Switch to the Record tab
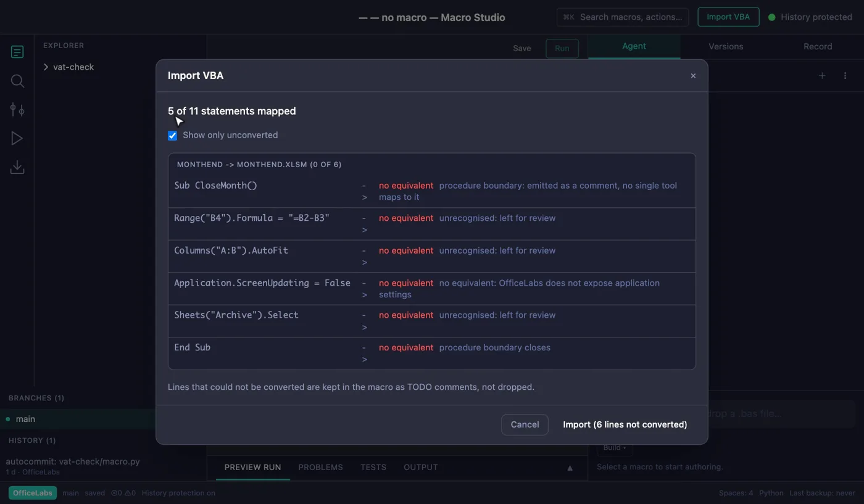This screenshot has width=864, height=504. (818, 46)
